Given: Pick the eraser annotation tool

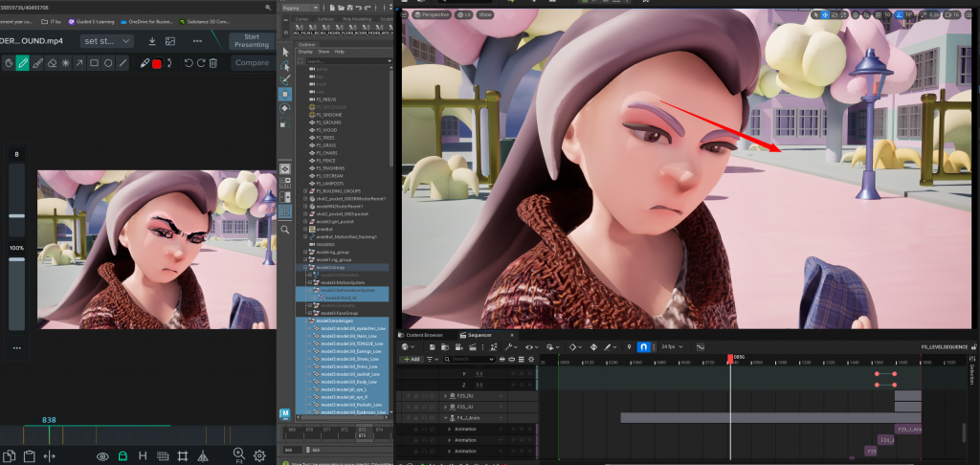Looking at the screenshot, I should click(52, 63).
